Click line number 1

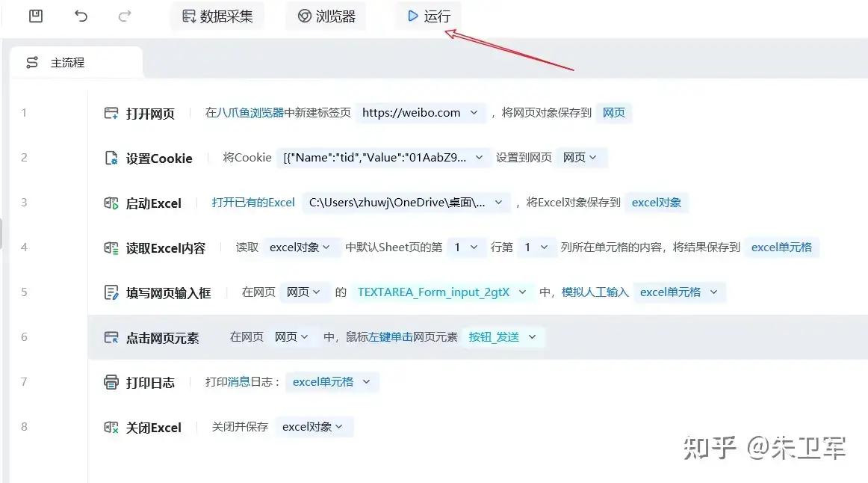pos(24,113)
